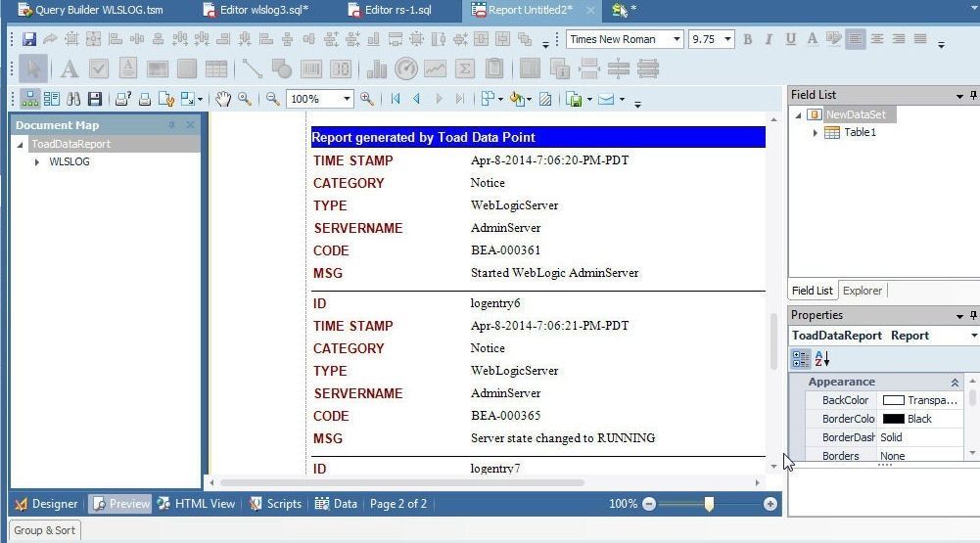Go to first page of preview
980x543 pixels.
tap(395, 99)
